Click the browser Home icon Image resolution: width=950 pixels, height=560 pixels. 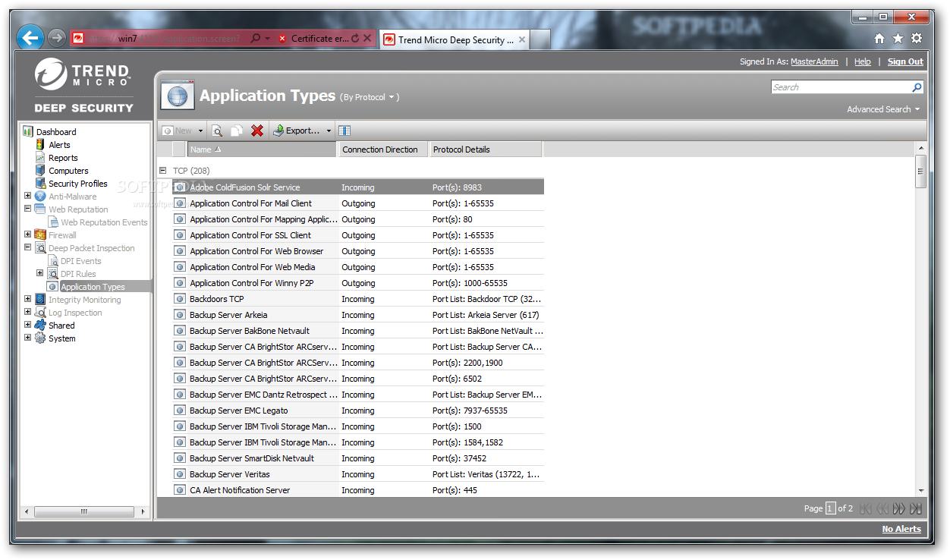[879, 38]
